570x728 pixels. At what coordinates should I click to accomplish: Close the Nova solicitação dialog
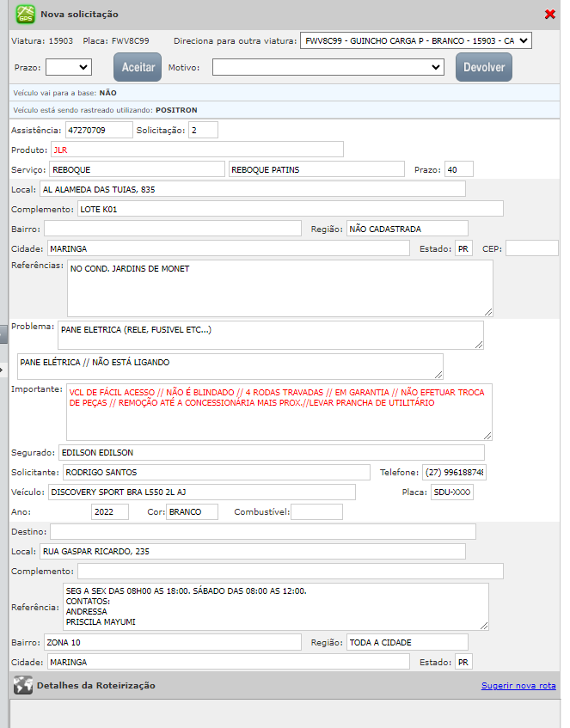550,15
